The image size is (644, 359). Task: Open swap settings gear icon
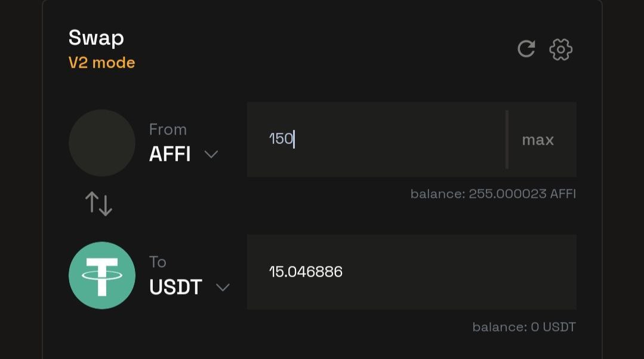pos(560,50)
